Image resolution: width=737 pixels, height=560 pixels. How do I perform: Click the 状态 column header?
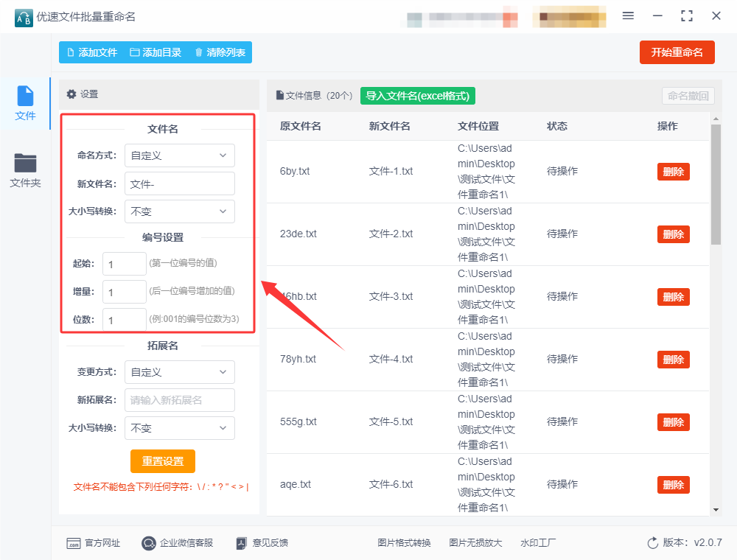pos(556,126)
